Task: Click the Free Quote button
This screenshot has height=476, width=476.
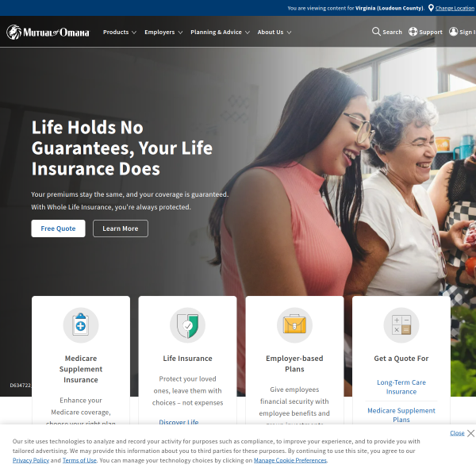Action: pyautogui.click(x=58, y=228)
